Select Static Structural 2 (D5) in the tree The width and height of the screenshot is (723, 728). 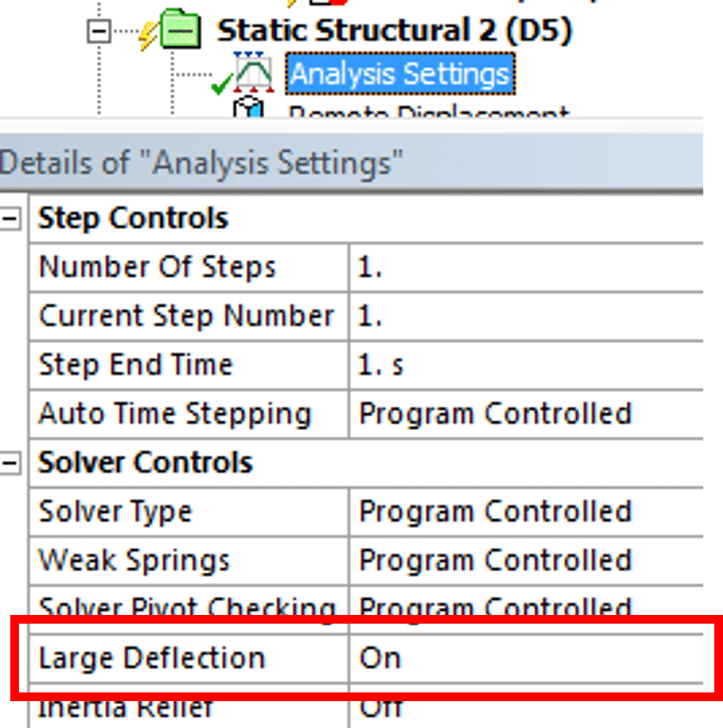tap(394, 30)
